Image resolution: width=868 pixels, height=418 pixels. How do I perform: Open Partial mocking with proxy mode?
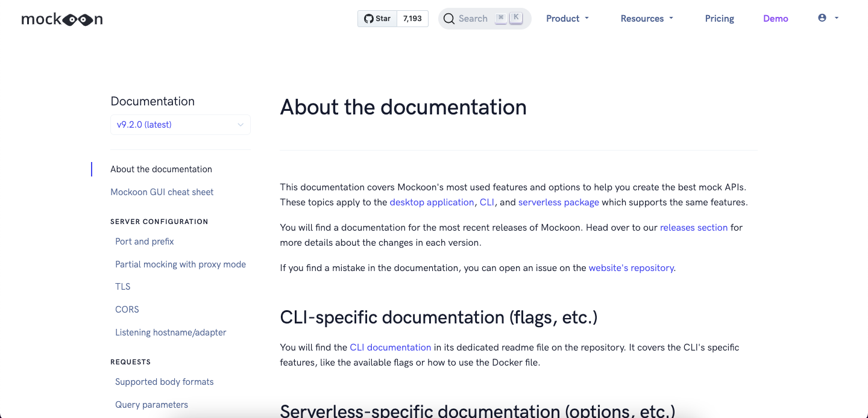pos(181,264)
